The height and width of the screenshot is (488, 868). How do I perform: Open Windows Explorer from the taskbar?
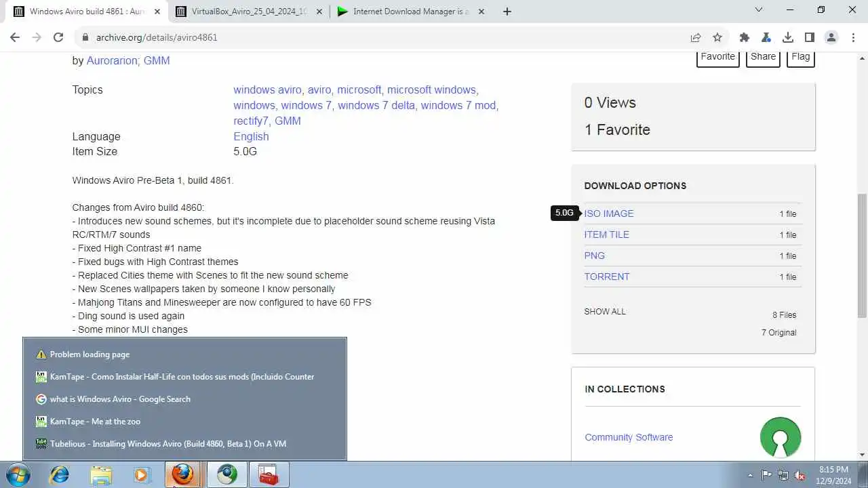pos(100,474)
